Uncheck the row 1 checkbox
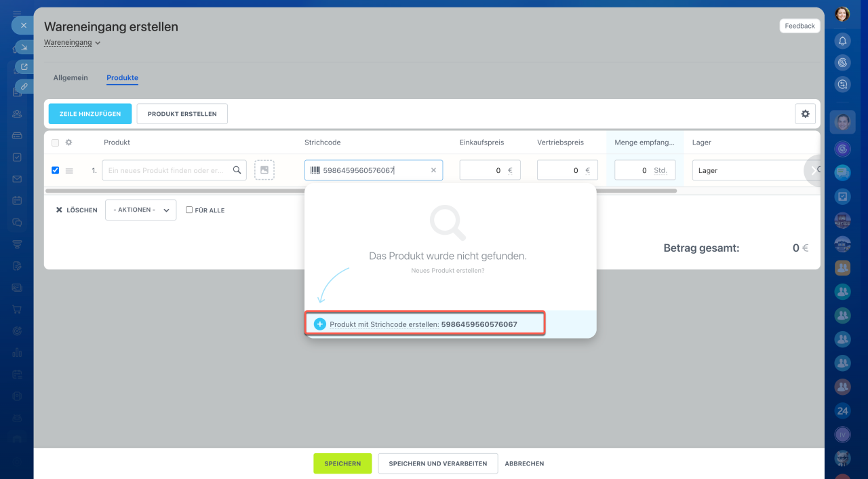Image resolution: width=868 pixels, height=479 pixels. coord(56,170)
